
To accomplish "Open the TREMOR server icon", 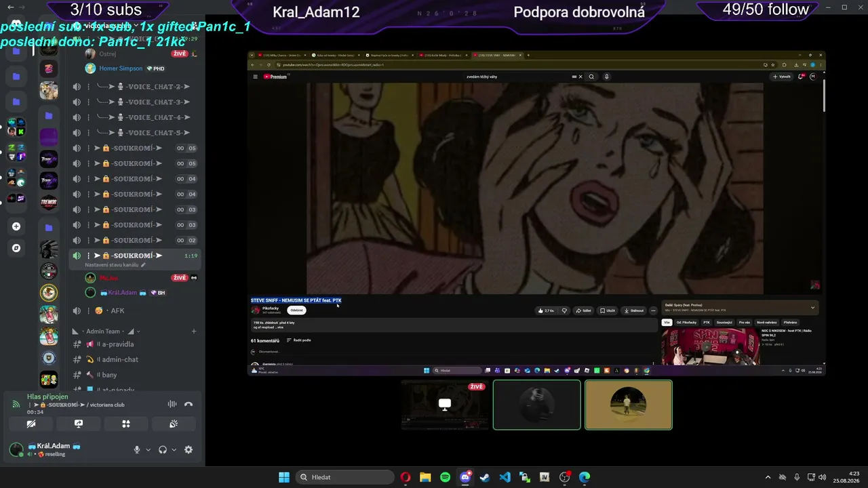I will point(49,203).
